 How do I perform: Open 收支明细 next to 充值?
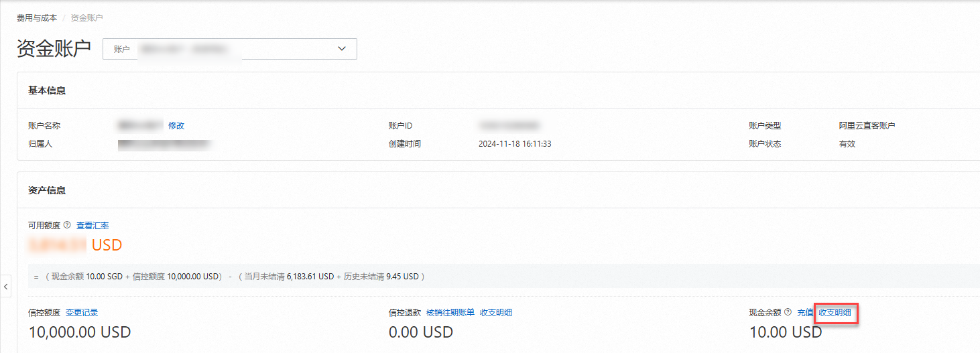pos(835,313)
